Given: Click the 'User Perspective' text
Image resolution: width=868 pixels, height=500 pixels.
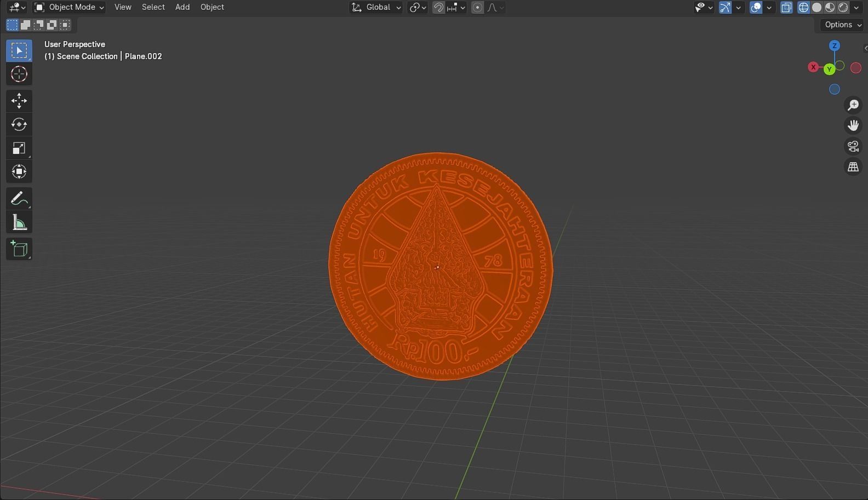Looking at the screenshot, I should 75,44.
